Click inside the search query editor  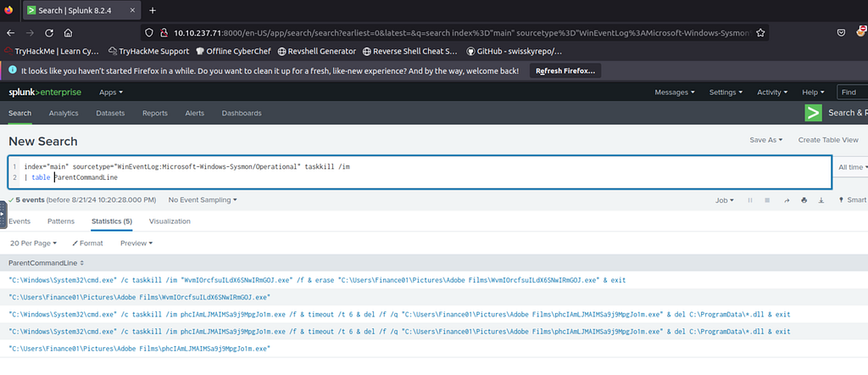point(420,172)
